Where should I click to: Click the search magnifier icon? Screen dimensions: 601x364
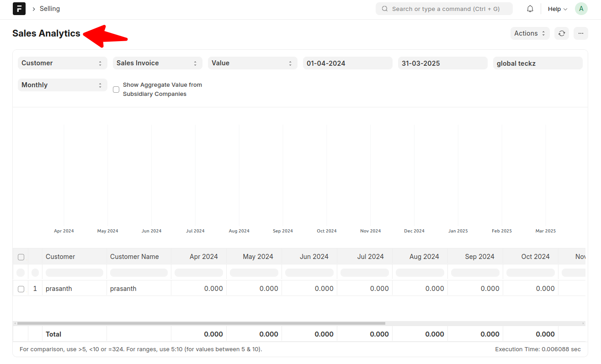point(385,9)
